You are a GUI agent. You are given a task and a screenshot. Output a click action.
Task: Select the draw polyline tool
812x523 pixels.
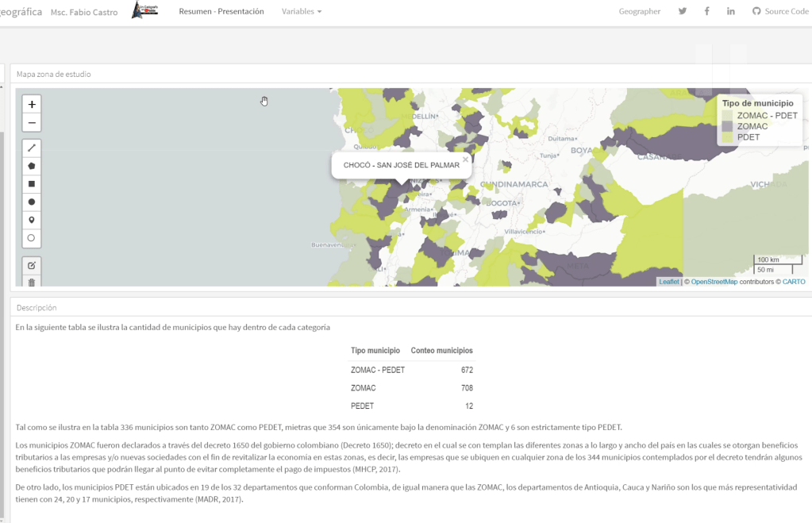[x=32, y=148]
